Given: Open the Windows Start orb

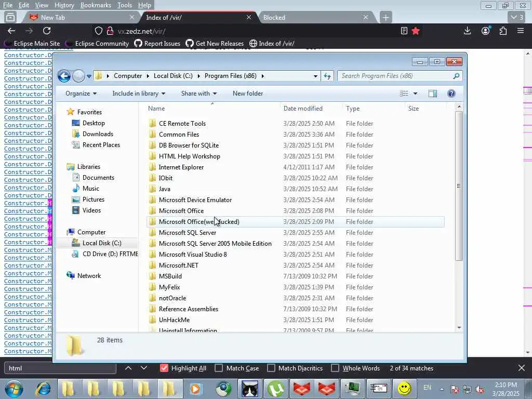Looking at the screenshot, I should click(14, 389).
